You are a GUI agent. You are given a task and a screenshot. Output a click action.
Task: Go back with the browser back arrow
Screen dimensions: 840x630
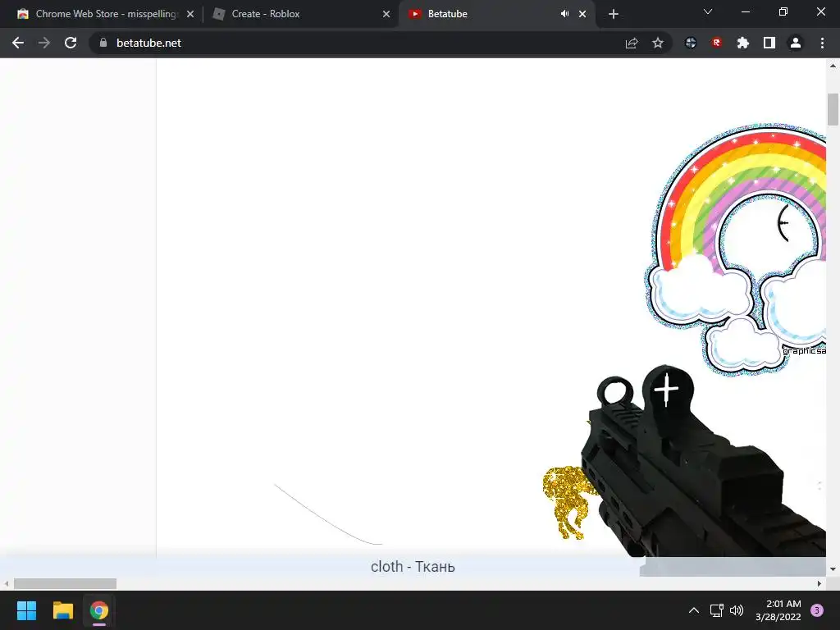coord(18,43)
